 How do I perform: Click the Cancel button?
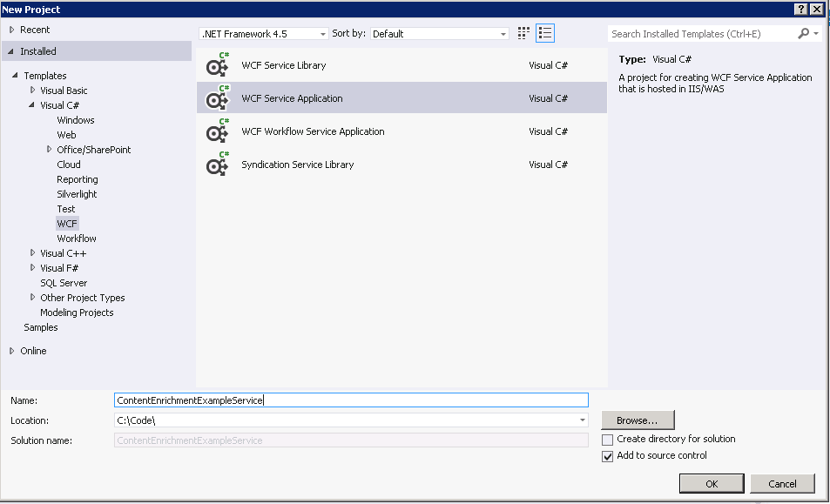(782, 483)
